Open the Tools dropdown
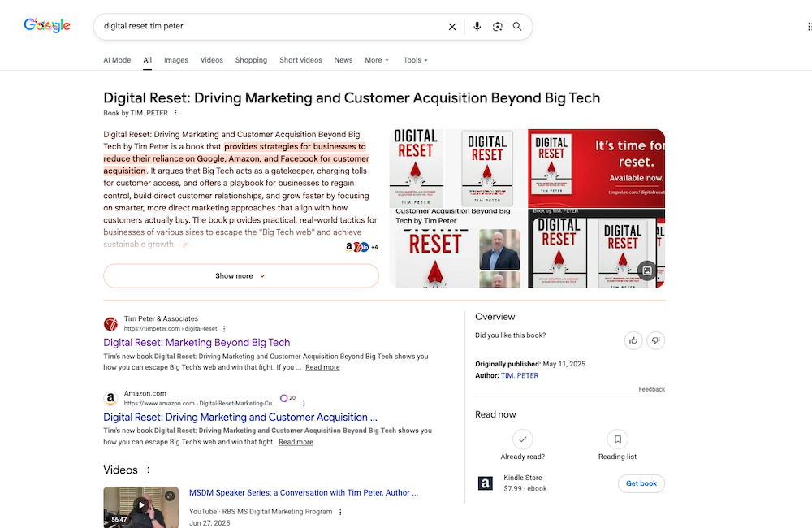This screenshot has width=812, height=528. pyautogui.click(x=415, y=60)
